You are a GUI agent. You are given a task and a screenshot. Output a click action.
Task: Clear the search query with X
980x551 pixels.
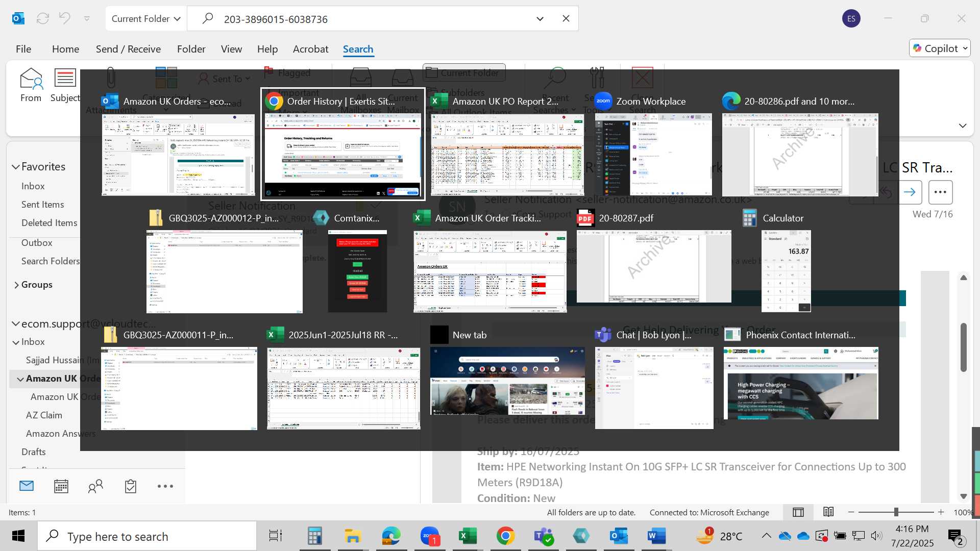click(x=566, y=18)
